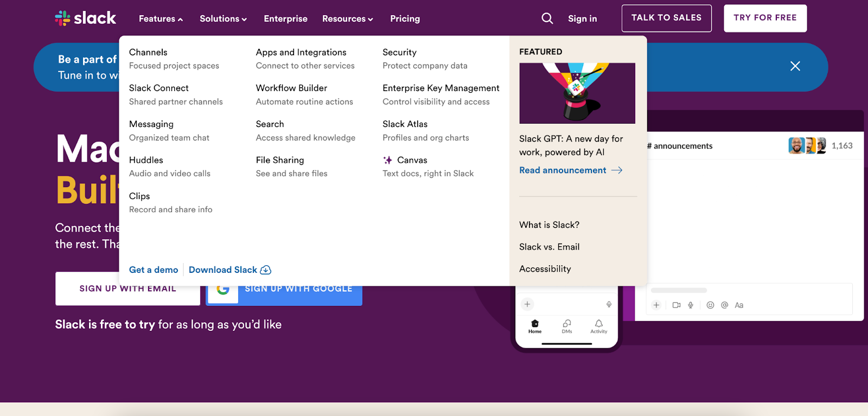This screenshot has height=416, width=868.
Task: Expand the Solutions dropdown menu
Action: (223, 18)
